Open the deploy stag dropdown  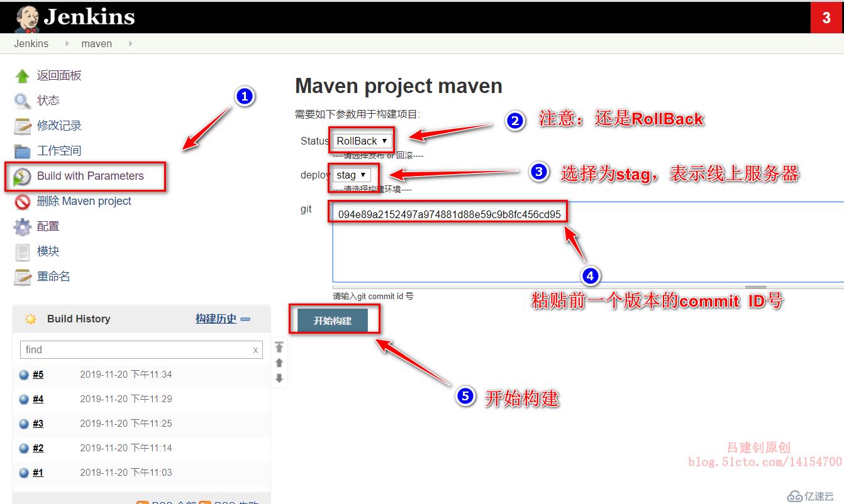tap(352, 175)
